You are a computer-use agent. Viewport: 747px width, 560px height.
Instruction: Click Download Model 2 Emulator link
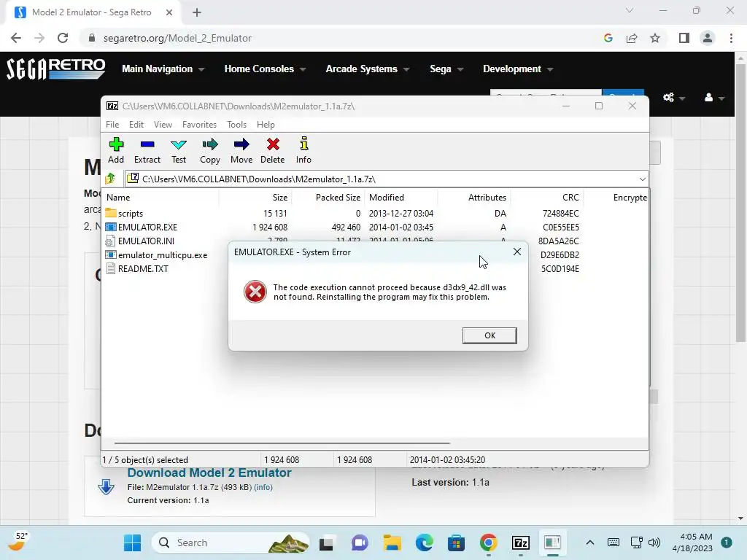click(209, 472)
